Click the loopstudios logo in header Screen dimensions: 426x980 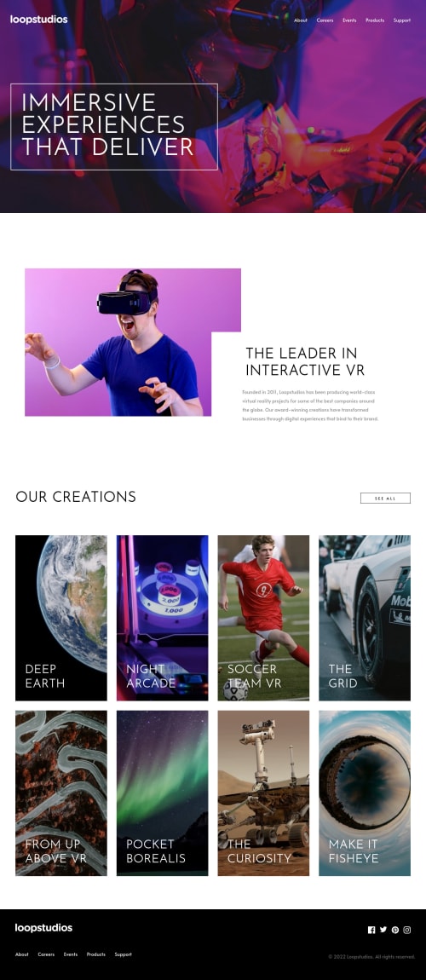(x=38, y=20)
